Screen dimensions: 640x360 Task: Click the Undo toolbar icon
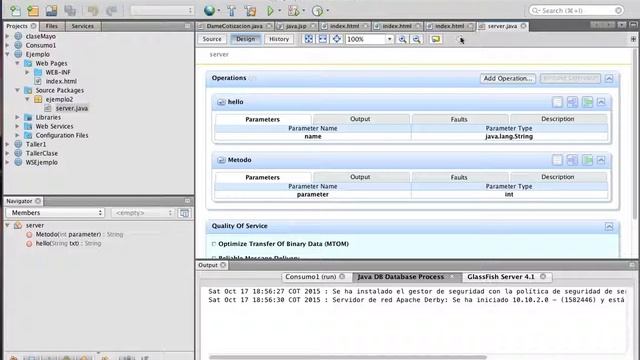click(93, 10)
